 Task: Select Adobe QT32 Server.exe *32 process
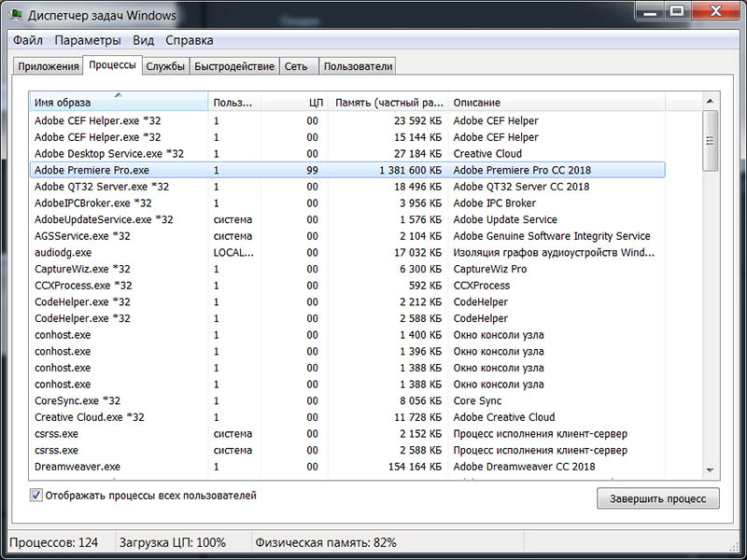click(x=347, y=186)
